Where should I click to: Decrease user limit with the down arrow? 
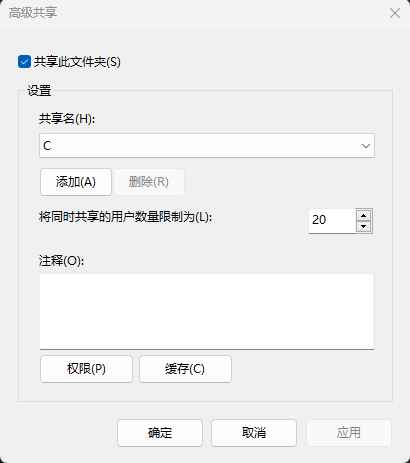tap(363, 227)
